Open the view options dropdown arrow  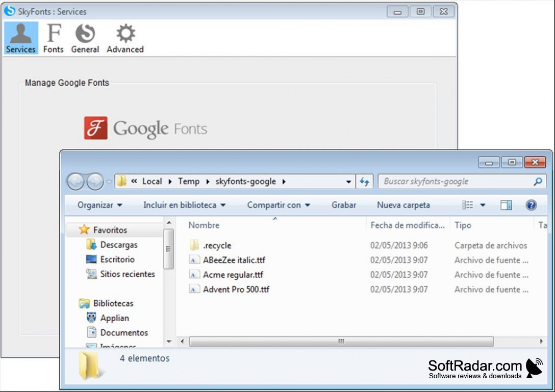pos(483,205)
